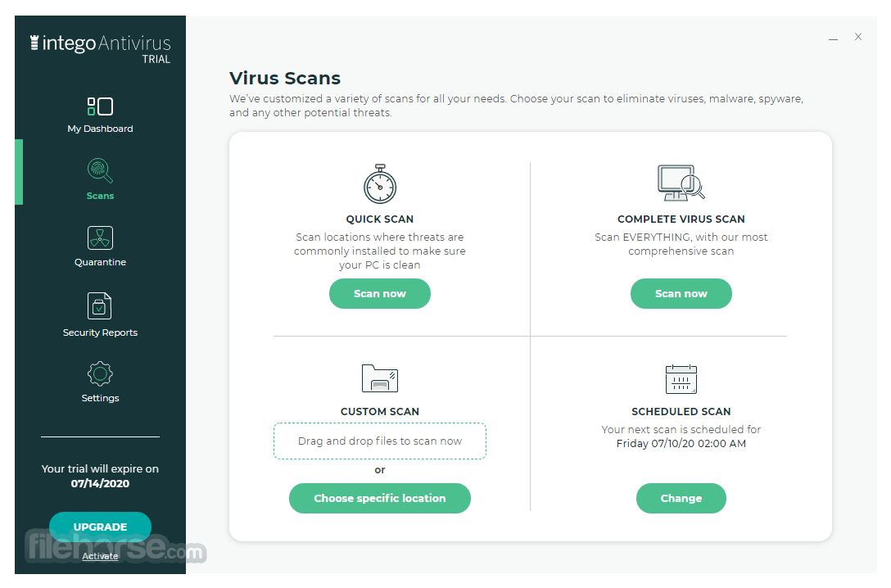Click the Scheduled Scan calendar icon
Viewport: 891px width, 588px height.
coord(681,379)
